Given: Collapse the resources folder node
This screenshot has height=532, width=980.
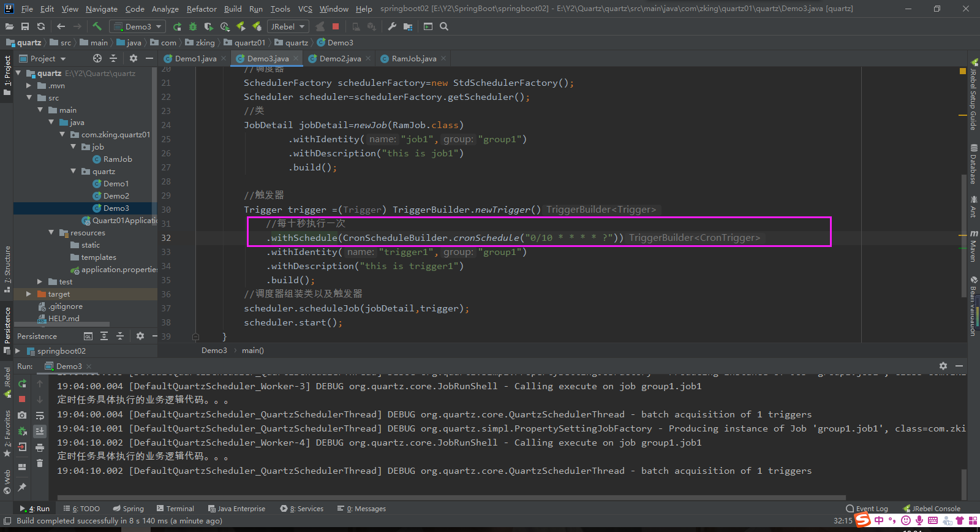Looking at the screenshot, I should (51, 232).
